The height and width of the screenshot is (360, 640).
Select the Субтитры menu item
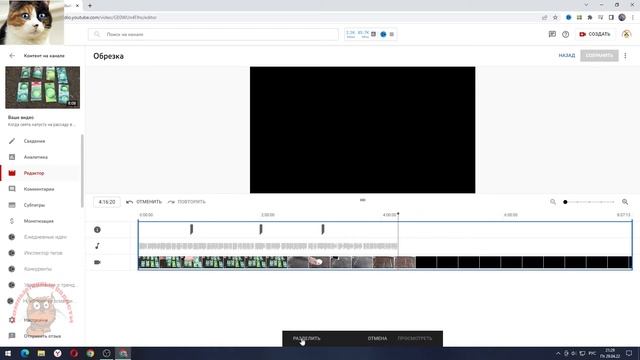[x=34, y=205]
